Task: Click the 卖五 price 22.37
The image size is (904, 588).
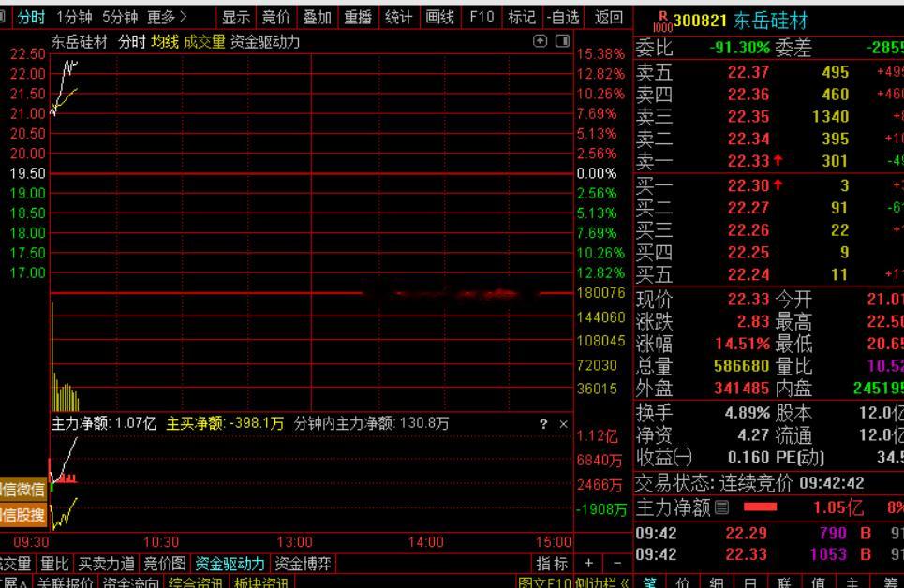Action: 748,72
